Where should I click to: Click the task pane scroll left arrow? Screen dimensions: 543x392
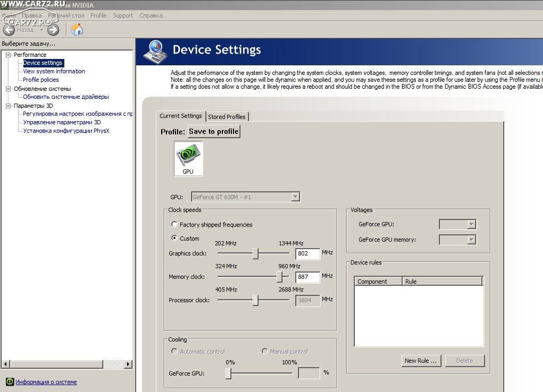click(x=5, y=364)
